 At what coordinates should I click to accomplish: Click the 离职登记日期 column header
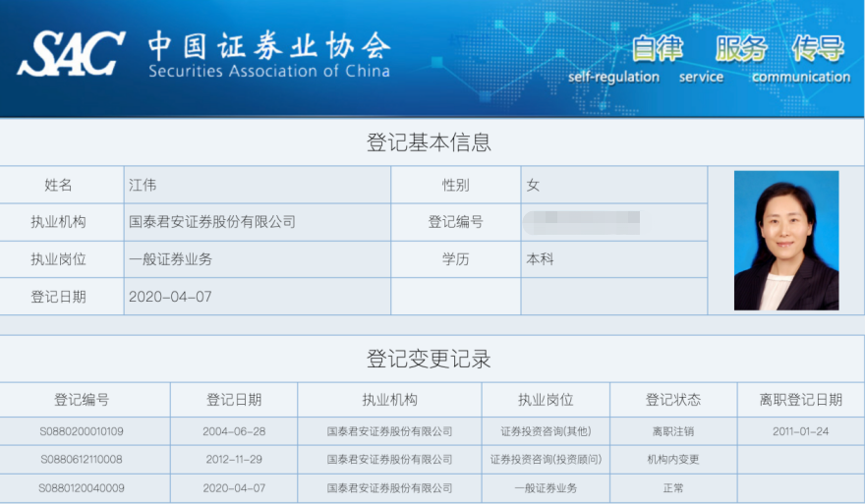pyautogui.click(x=800, y=400)
